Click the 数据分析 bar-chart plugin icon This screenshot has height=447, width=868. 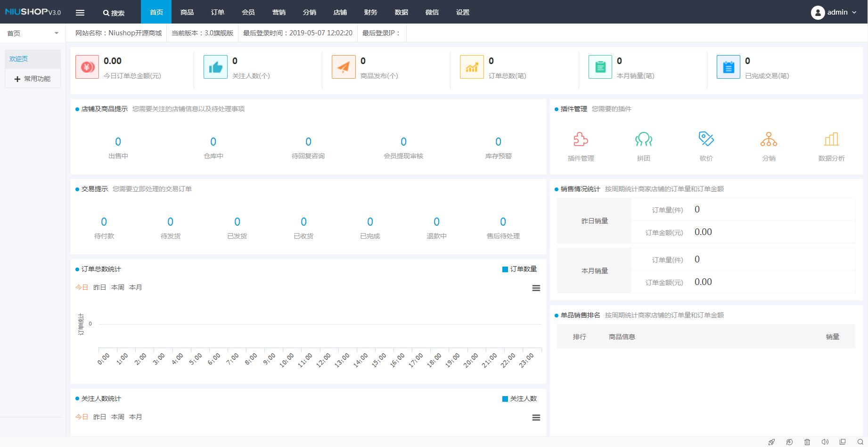click(x=831, y=139)
